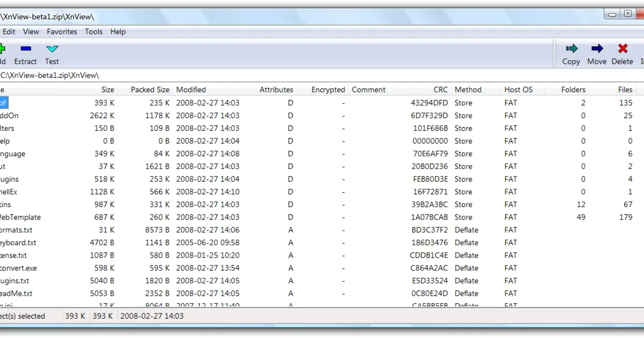Select the license.txt file row
644x338 pixels.
tap(322, 255)
